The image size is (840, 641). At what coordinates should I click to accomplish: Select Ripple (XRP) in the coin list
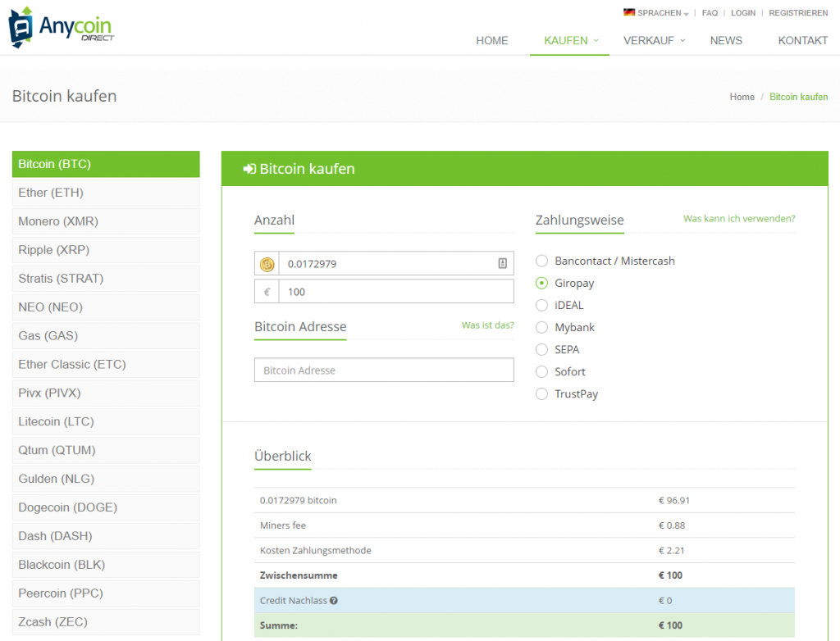pyautogui.click(x=106, y=250)
